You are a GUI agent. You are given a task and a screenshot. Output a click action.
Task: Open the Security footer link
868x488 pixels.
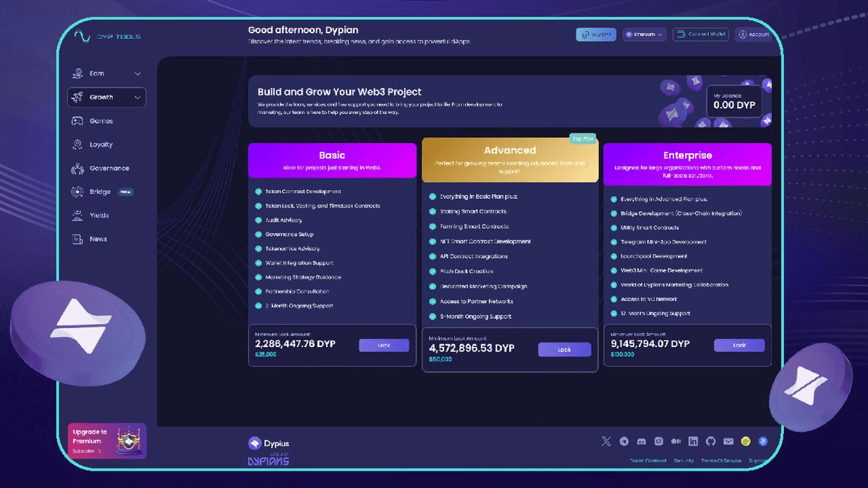684,461
